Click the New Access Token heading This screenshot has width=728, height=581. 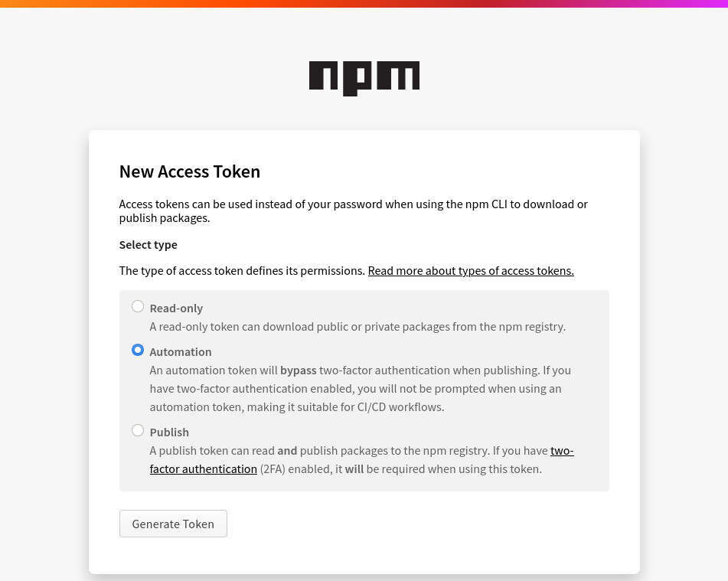190,171
